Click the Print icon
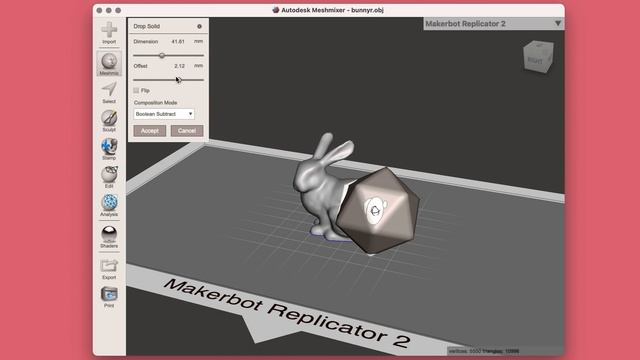The width and height of the screenshot is (640, 360). [109, 297]
